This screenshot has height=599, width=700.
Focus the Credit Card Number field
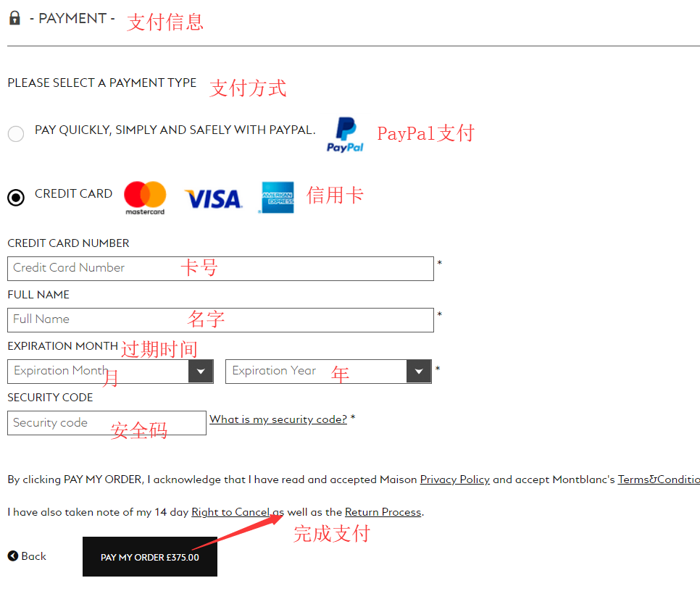click(220, 269)
